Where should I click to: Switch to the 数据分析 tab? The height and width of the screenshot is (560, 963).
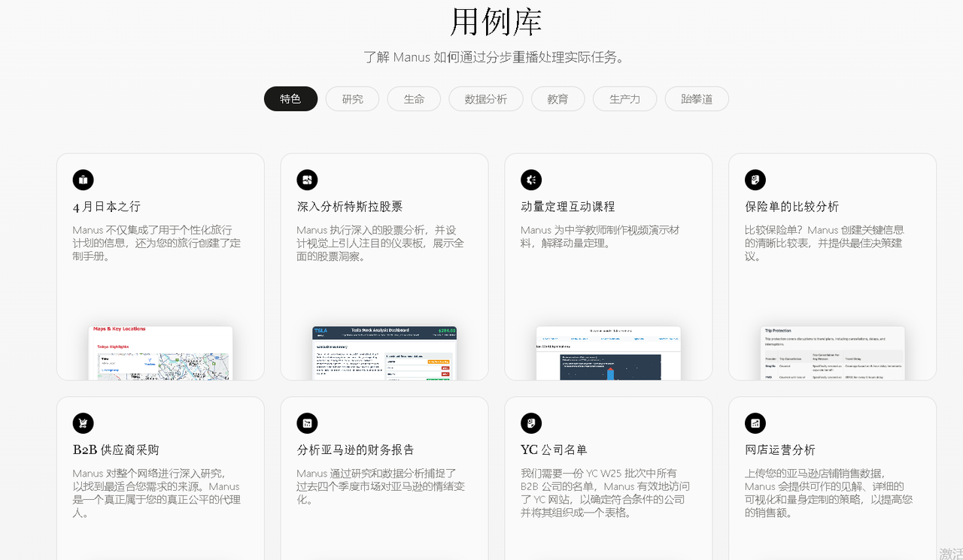point(485,98)
